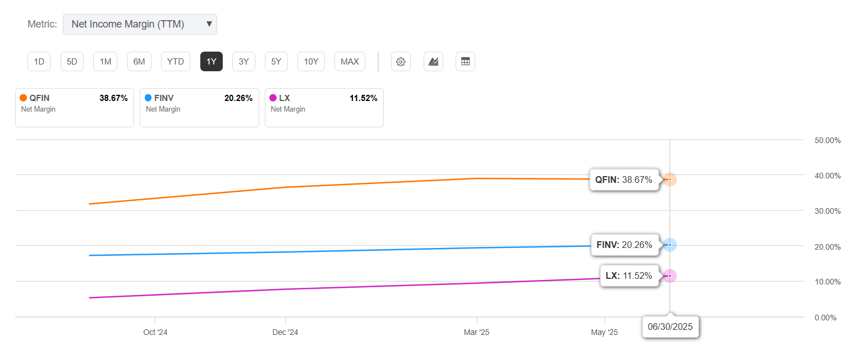The width and height of the screenshot is (868, 354).
Task: Switch chart to 3Y range
Action: [244, 62]
